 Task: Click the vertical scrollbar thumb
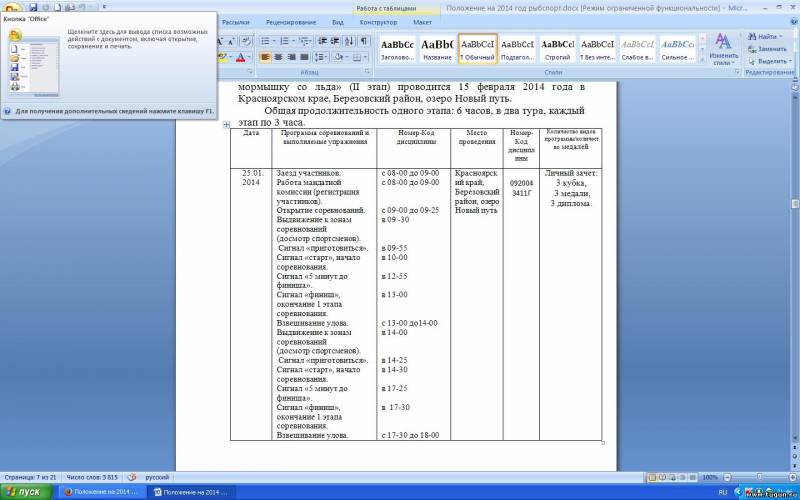coord(794,204)
